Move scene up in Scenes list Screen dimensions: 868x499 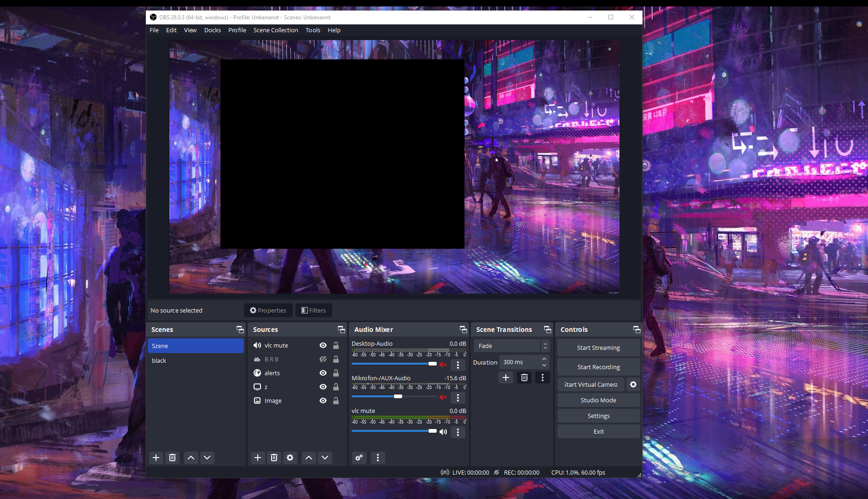[191, 458]
